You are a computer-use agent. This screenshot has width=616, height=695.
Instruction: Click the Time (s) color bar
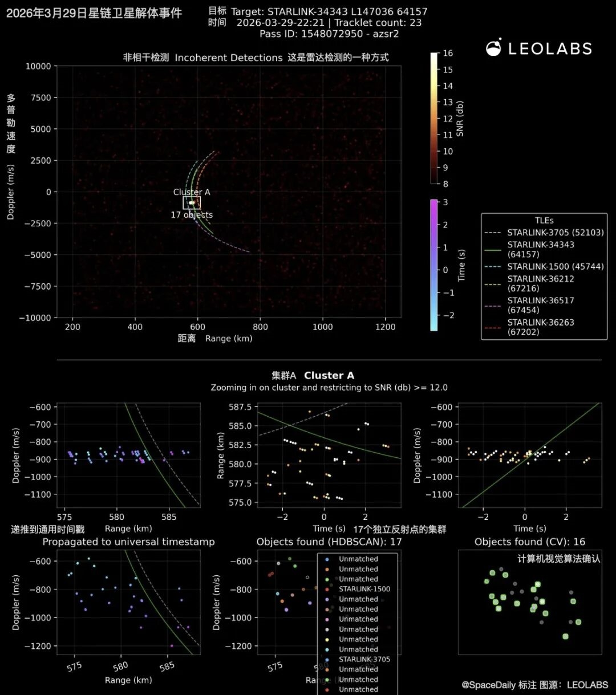[434, 265]
